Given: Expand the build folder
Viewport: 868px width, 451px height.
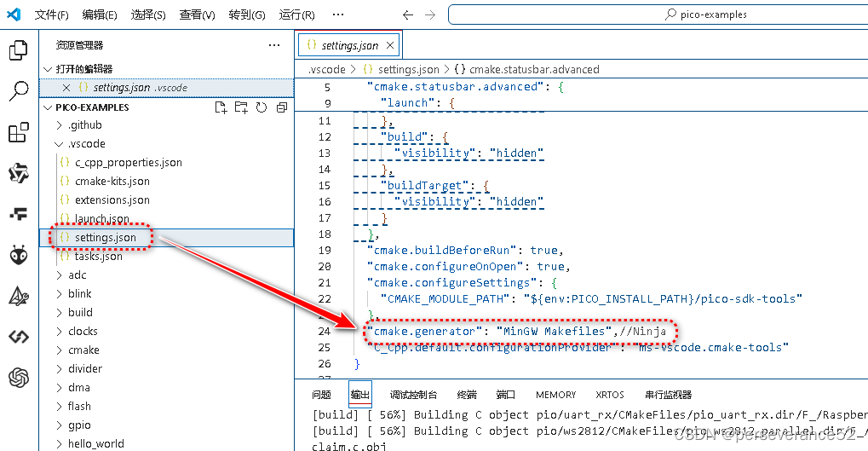Looking at the screenshot, I should tap(60, 313).
